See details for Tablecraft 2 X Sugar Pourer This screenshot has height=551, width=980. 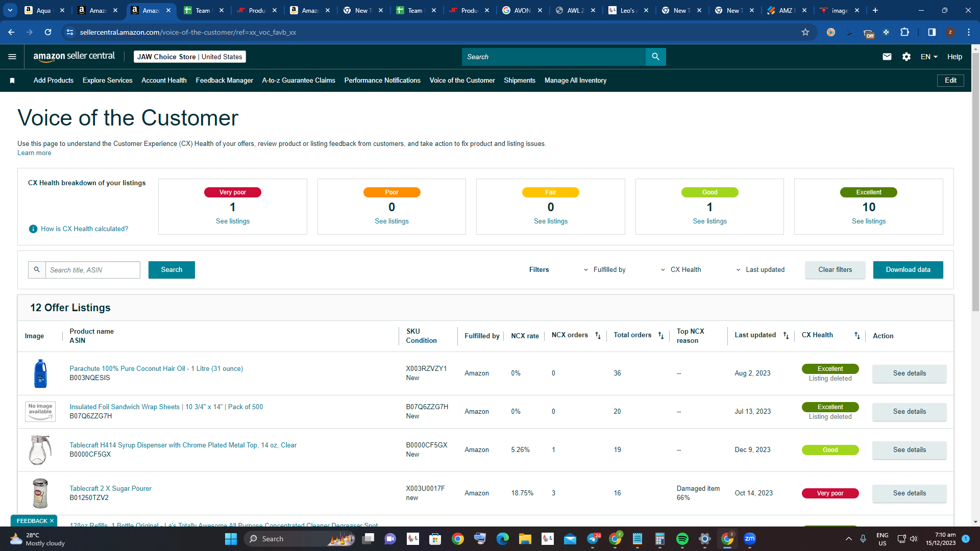[x=909, y=493]
